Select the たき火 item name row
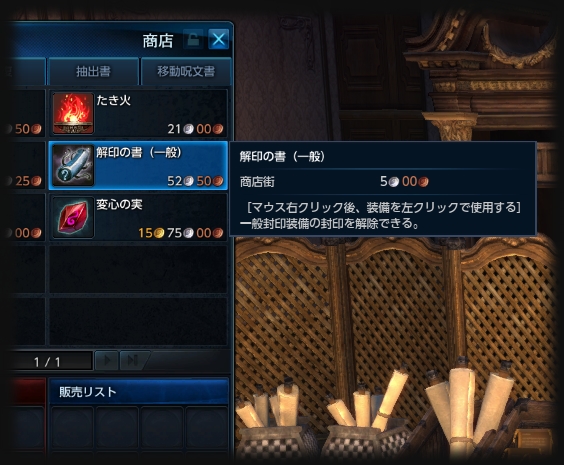 pyautogui.click(x=138, y=113)
